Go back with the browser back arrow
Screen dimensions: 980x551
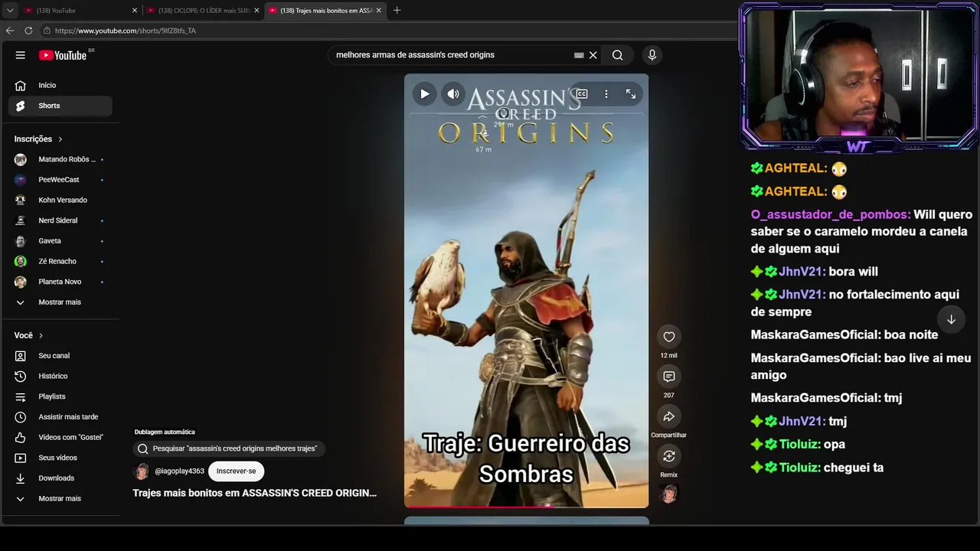click(10, 31)
